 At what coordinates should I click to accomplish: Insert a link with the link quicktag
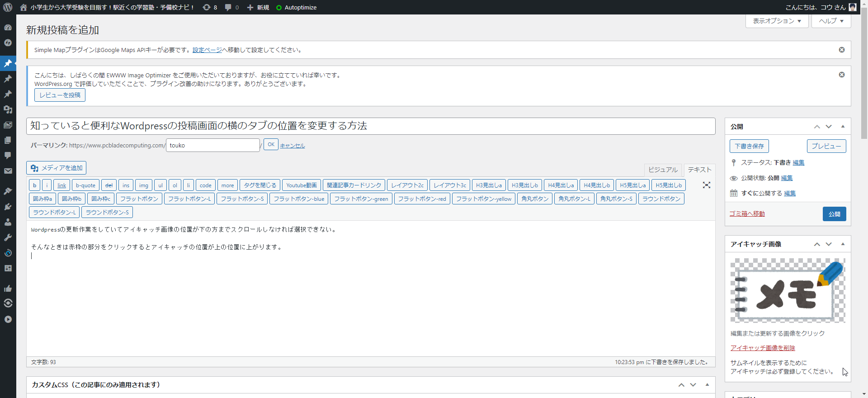pyautogui.click(x=61, y=185)
